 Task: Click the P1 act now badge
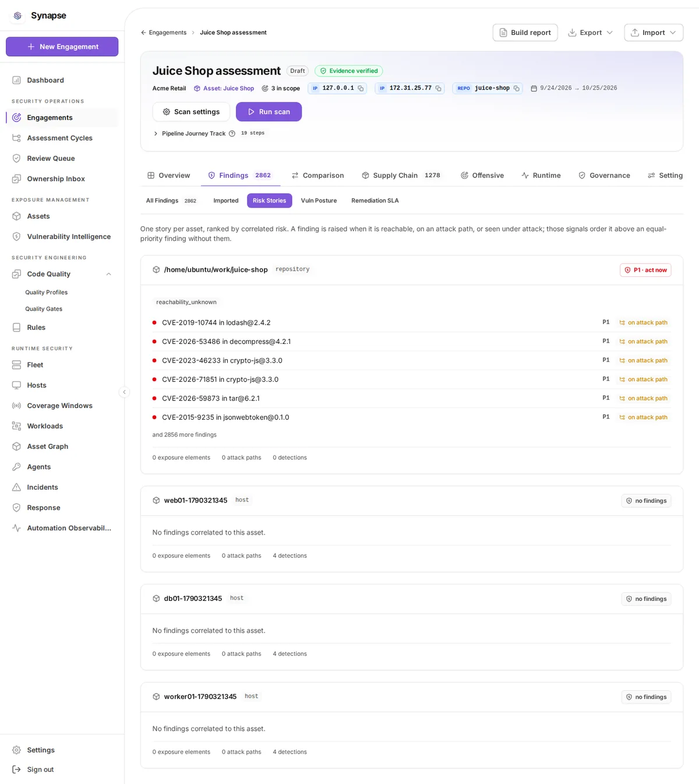tap(645, 270)
